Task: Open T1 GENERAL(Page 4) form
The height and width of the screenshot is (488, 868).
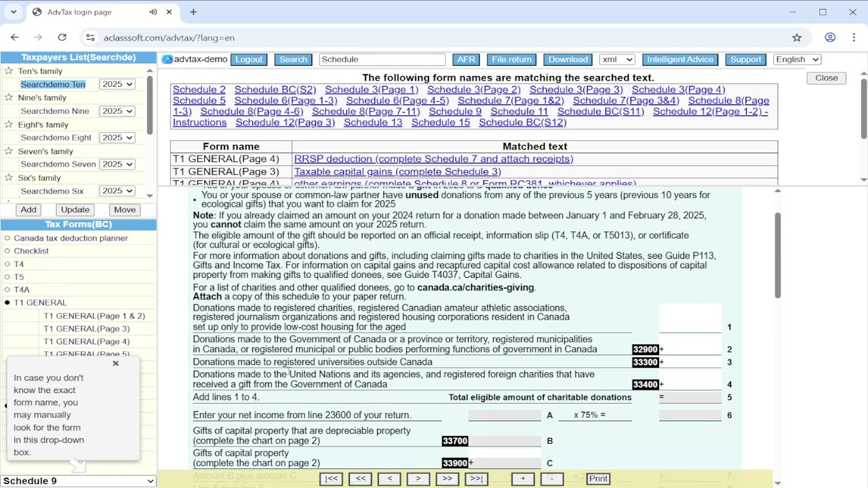Action: click(87, 342)
